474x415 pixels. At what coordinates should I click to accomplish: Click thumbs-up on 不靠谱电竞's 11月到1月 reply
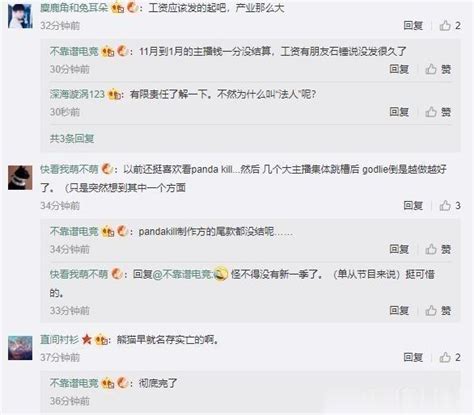(x=438, y=69)
